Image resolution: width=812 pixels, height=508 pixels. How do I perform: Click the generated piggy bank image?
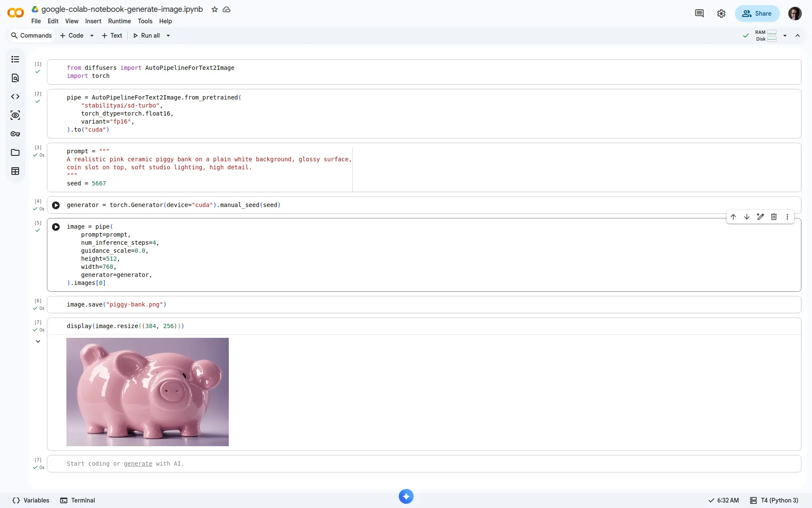pyautogui.click(x=148, y=392)
